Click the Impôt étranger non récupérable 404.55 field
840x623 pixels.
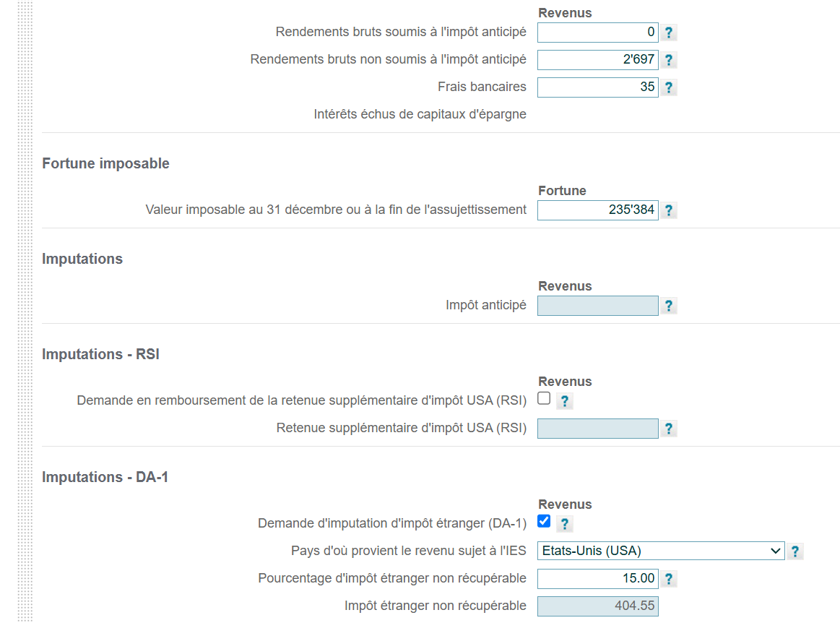[598, 606]
